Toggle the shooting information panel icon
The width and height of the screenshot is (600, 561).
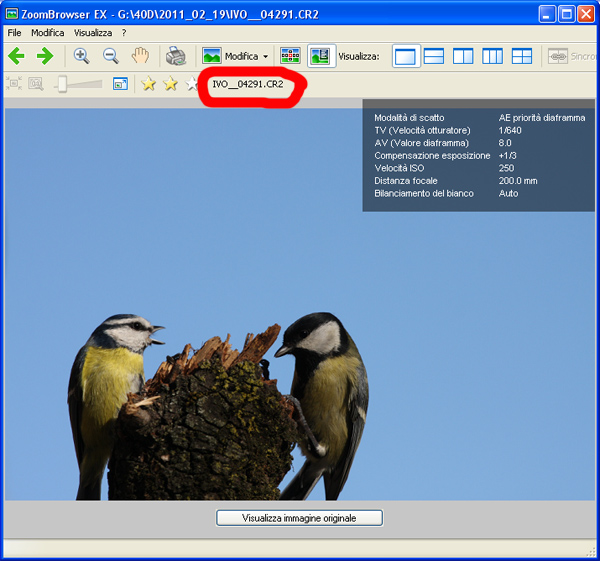click(x=321, y=56)
